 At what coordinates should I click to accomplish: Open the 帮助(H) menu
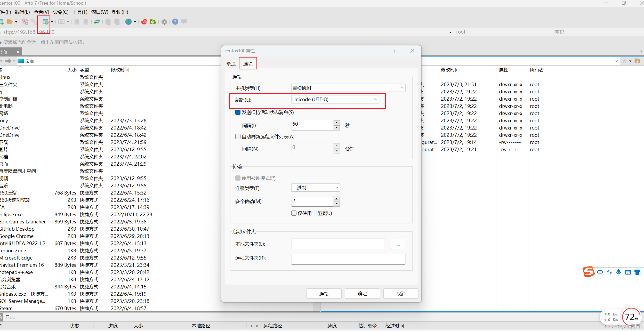click(120, 12)
